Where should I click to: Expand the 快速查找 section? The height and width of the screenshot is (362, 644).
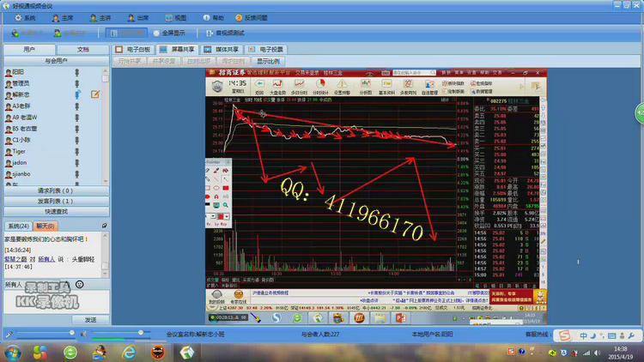click(54, 211)
